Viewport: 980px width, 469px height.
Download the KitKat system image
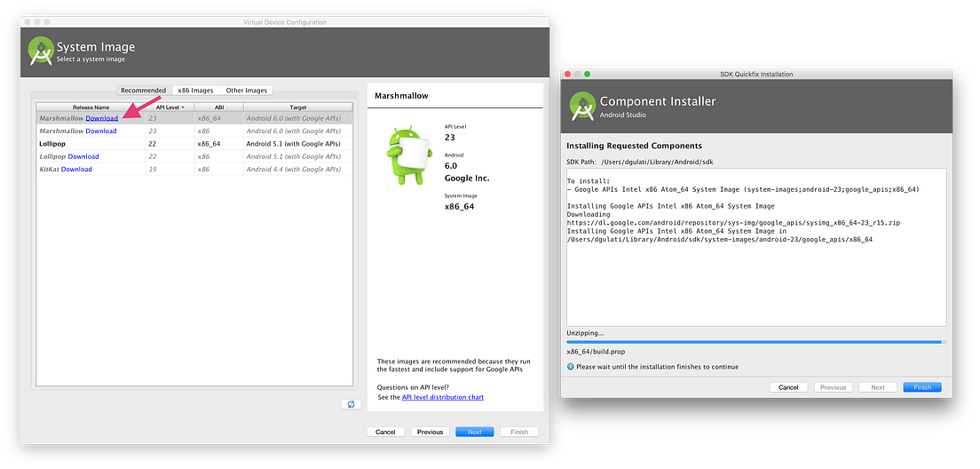pyautogui.click(x=76, y=170)
